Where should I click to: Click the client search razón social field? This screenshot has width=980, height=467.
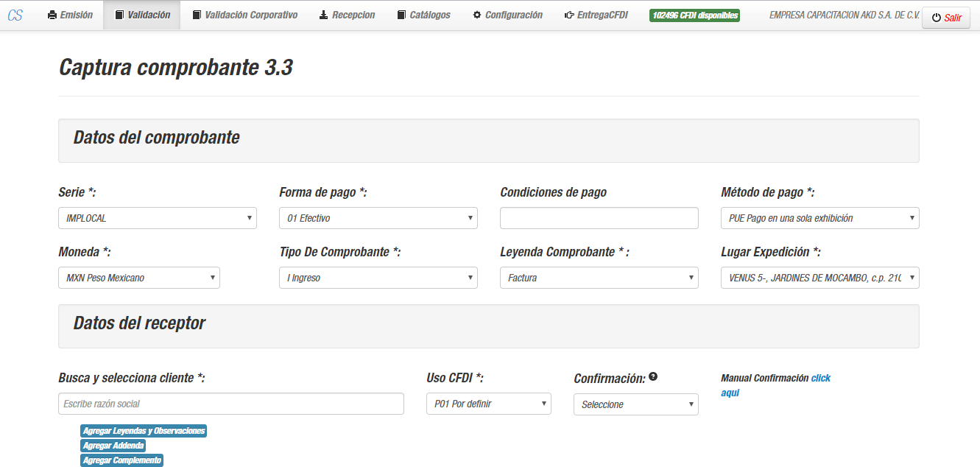tap(231, 404)
